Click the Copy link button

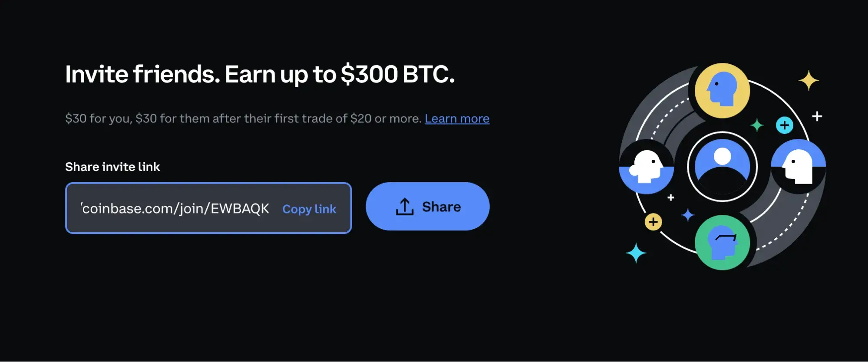coord(309,209)
